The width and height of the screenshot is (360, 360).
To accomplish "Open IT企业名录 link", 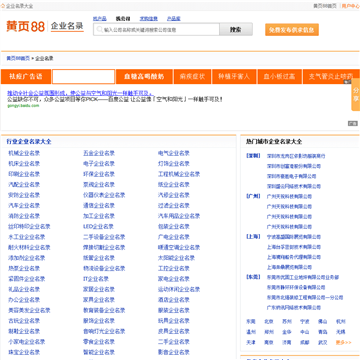I will 96,279.
